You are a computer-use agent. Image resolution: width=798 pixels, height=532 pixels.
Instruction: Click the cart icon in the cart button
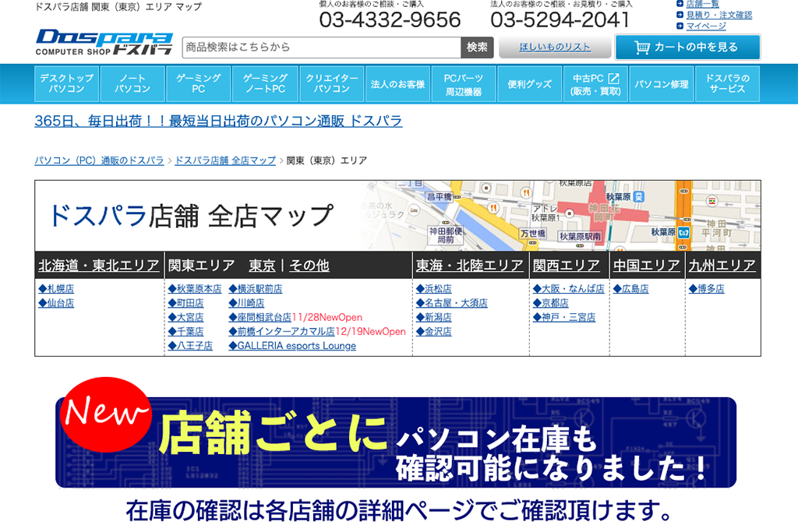click(642, 48)
